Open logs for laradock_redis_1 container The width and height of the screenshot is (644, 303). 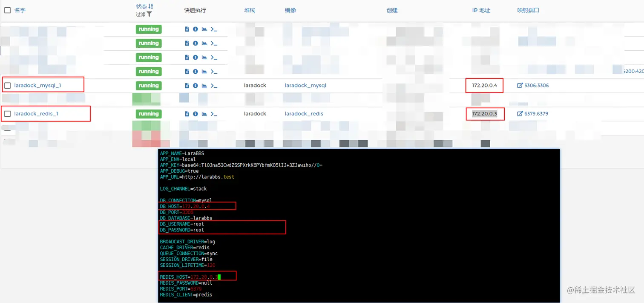[x=187, y=114]
